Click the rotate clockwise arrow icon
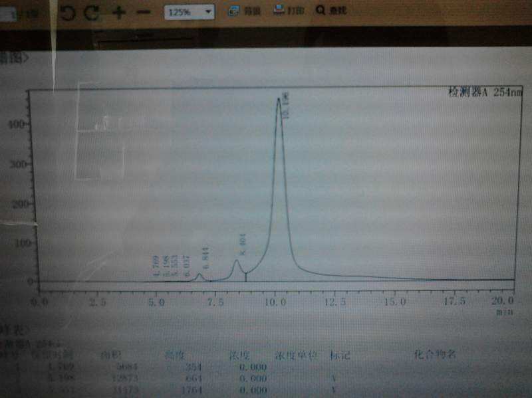The height and width of the screenshot is (398, 532). 92,13
